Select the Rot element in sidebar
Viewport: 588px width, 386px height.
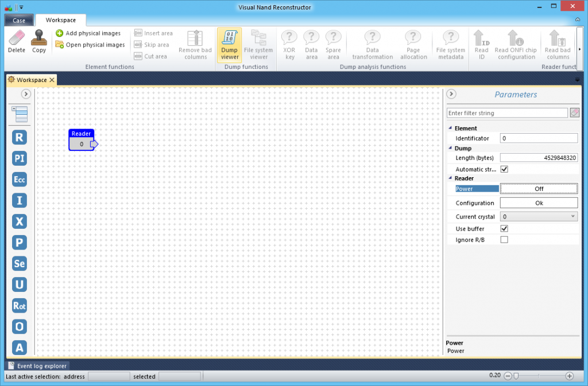(x=19, y=306)
